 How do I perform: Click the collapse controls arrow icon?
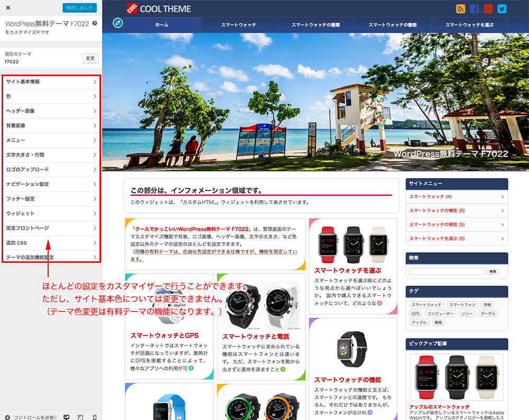(7, 417)
